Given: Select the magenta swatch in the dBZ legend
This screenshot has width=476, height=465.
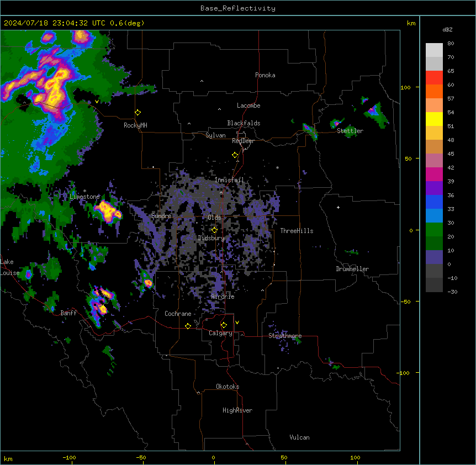Looking at the screenshot, I should pyautogui.click(x=434, y=174).
